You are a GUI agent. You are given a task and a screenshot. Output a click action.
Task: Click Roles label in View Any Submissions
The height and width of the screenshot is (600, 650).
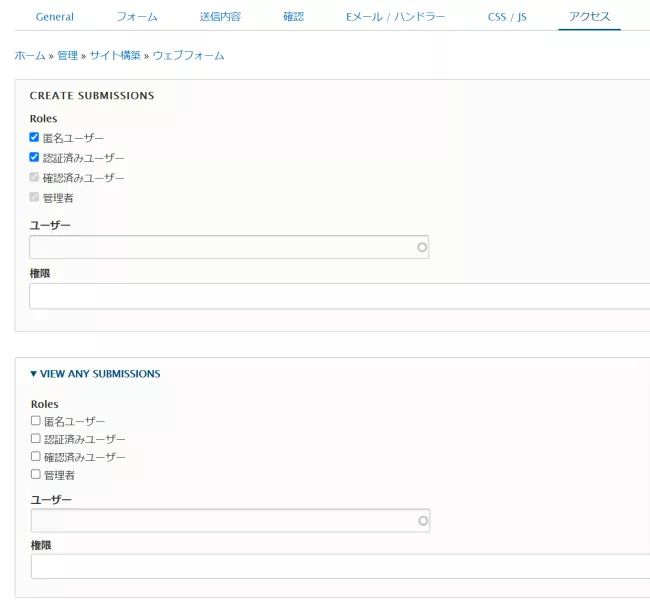point(45,404)
